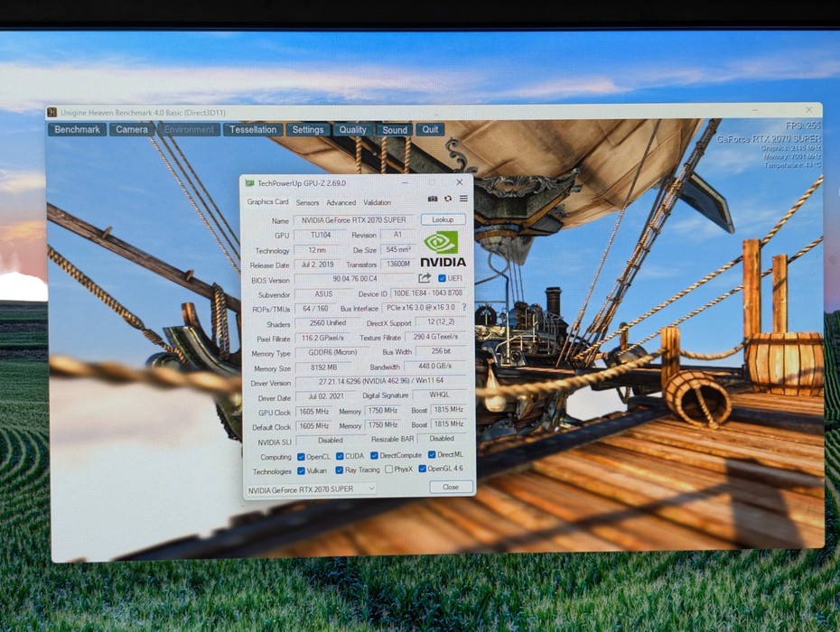Click the GPU-Z title bar app icon
The height and width of the screenshot is (632, 840).
pos(249,183)
